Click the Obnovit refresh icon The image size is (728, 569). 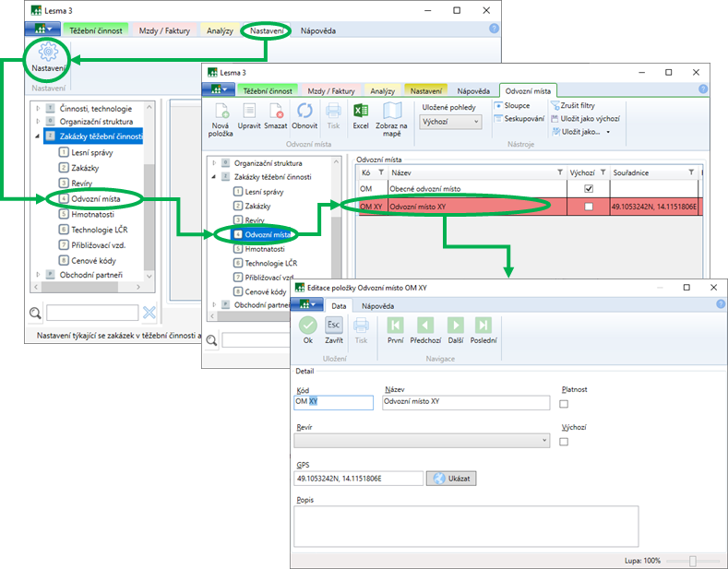(x=304, y=112)
